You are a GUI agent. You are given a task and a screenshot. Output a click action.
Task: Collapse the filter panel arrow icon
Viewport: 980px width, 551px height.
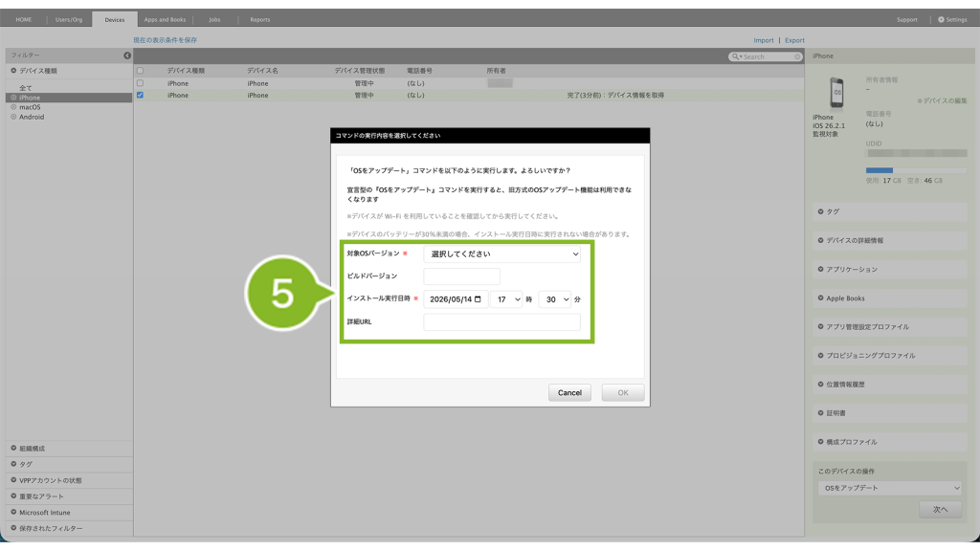coord(127,55)
